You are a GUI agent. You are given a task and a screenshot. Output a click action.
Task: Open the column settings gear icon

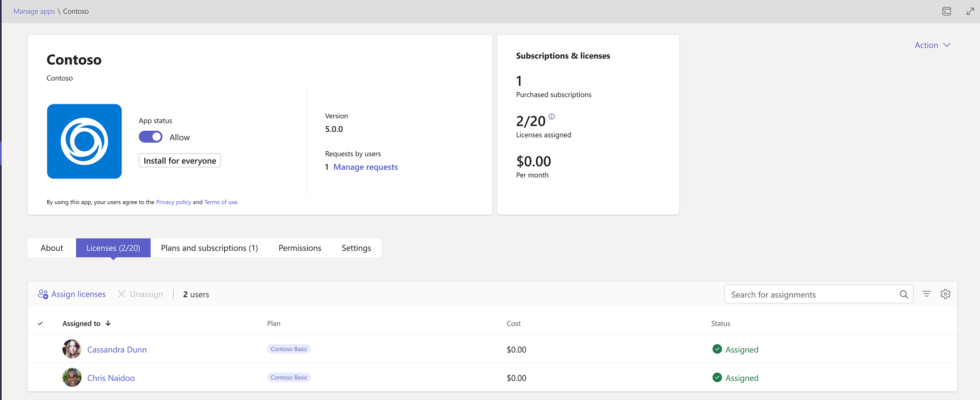click(x=945, y=294)
